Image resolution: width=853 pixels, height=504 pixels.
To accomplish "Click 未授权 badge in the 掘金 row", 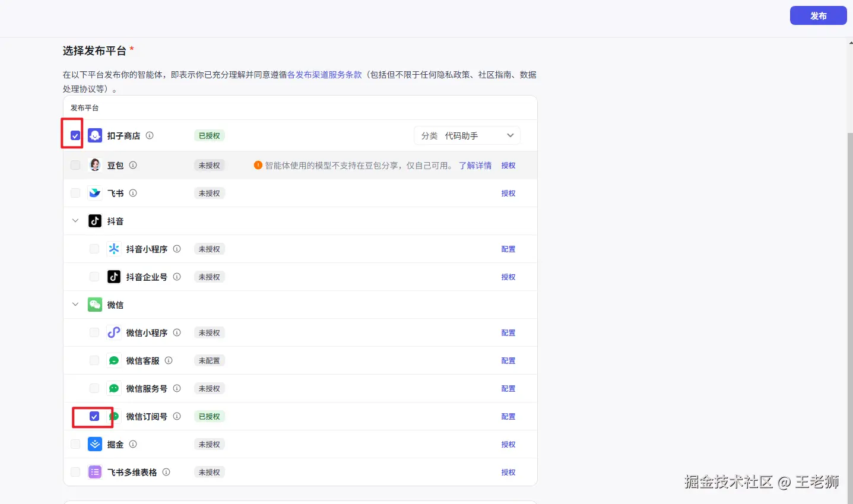I will [x=210, y=444].
